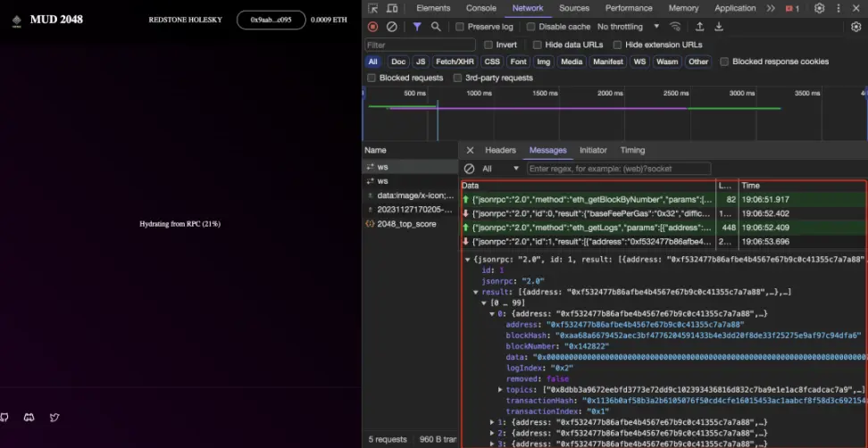Image resolution: width=868 pixels, height=448 pixels.
Task: Click the export HAR download icon
Action: point(719,27)
